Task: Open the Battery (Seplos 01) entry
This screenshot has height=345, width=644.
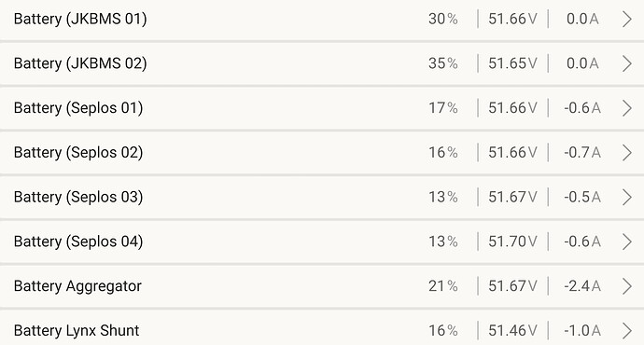Action: 322,108
